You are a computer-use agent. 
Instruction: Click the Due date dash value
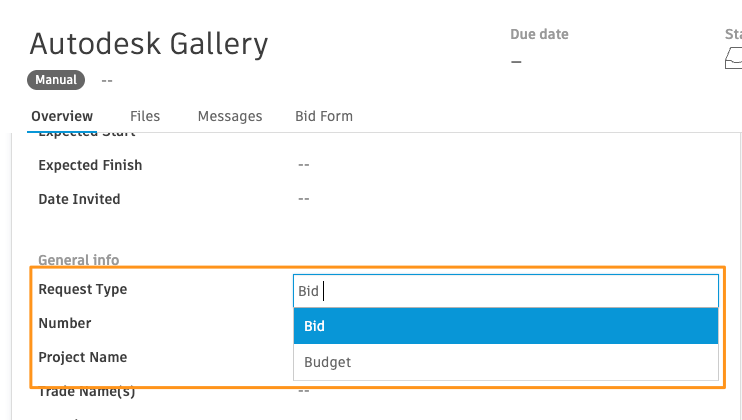point(516,61)
